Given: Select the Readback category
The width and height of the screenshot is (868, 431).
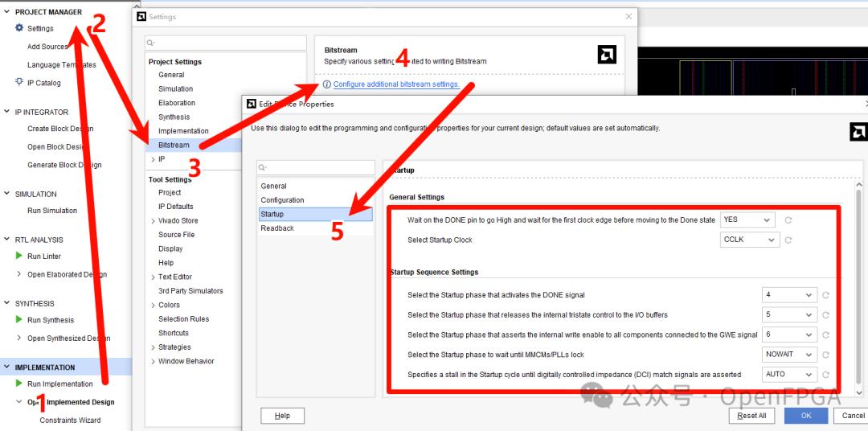Looking at the screenshot, I should pos(277,228).
